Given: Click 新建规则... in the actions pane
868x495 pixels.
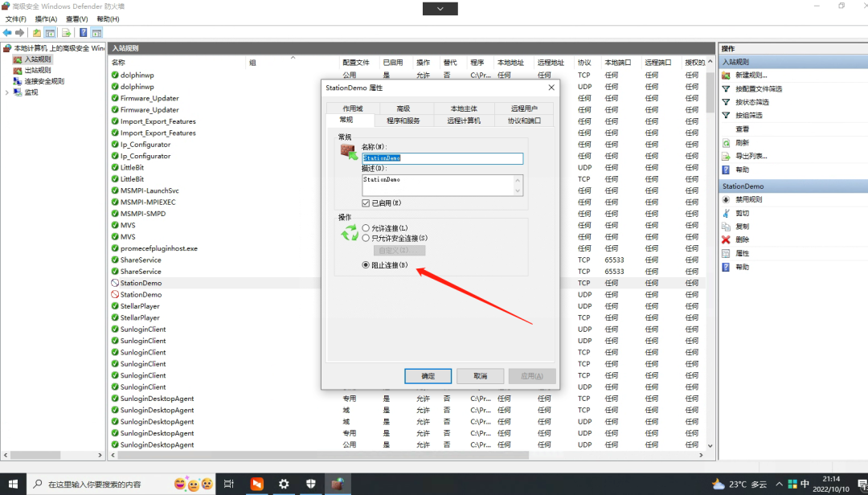Looking at the screenshot, I should (751, 76).
